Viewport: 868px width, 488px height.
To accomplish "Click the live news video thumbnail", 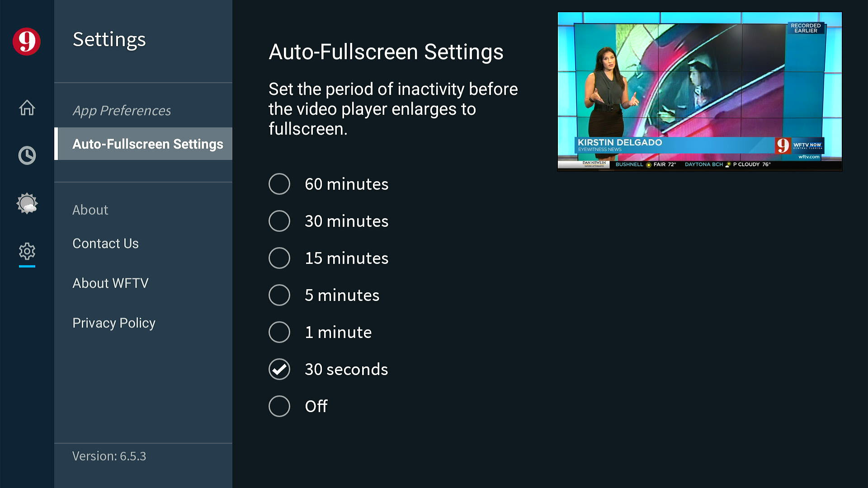I will point(700,91).
